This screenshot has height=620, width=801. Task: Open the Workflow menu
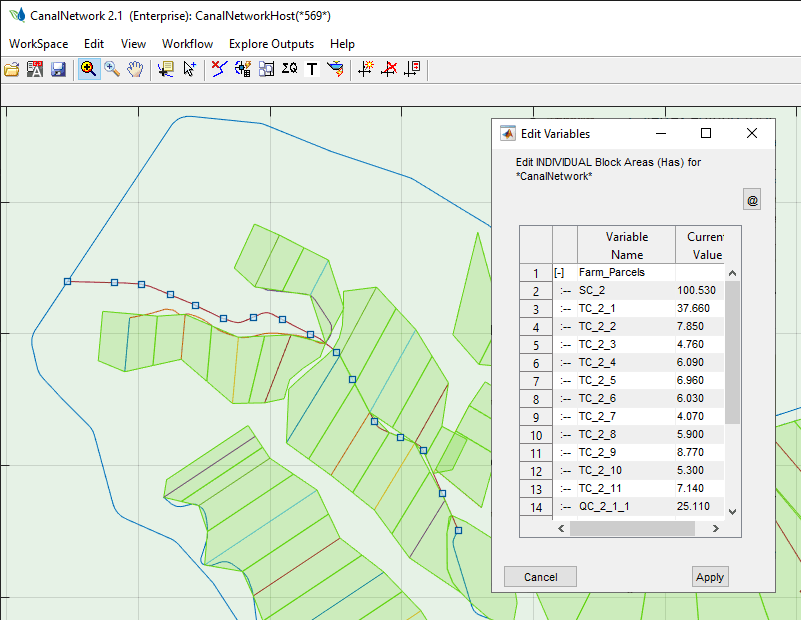click(187, 44)
